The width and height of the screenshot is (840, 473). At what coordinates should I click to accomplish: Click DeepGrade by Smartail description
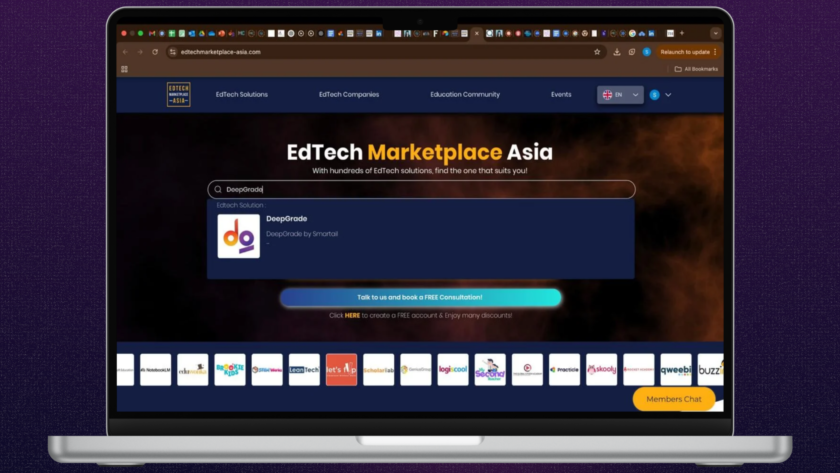point(302,234)
